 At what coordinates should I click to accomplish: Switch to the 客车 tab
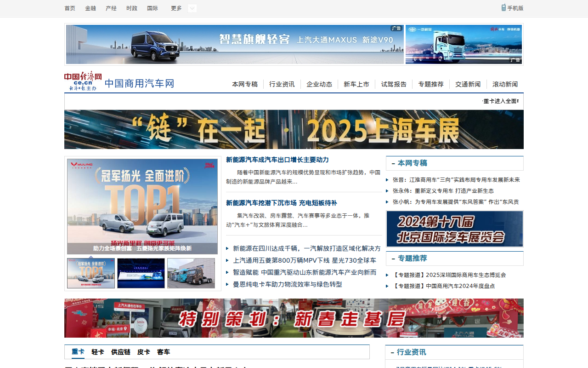[164, 352]
